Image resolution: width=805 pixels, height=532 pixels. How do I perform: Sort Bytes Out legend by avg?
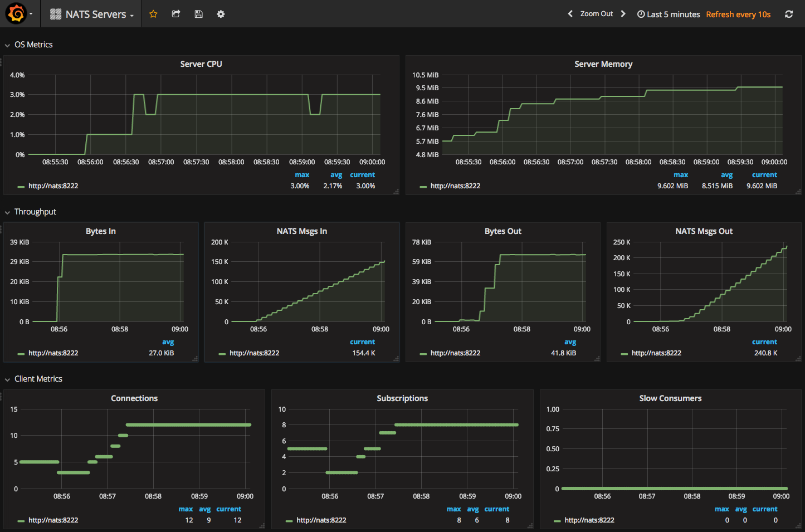[570, 342]
